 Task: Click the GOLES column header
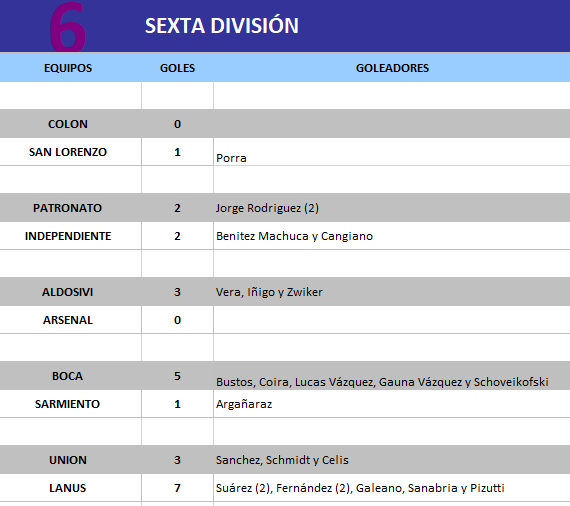(x=177, y=68)
